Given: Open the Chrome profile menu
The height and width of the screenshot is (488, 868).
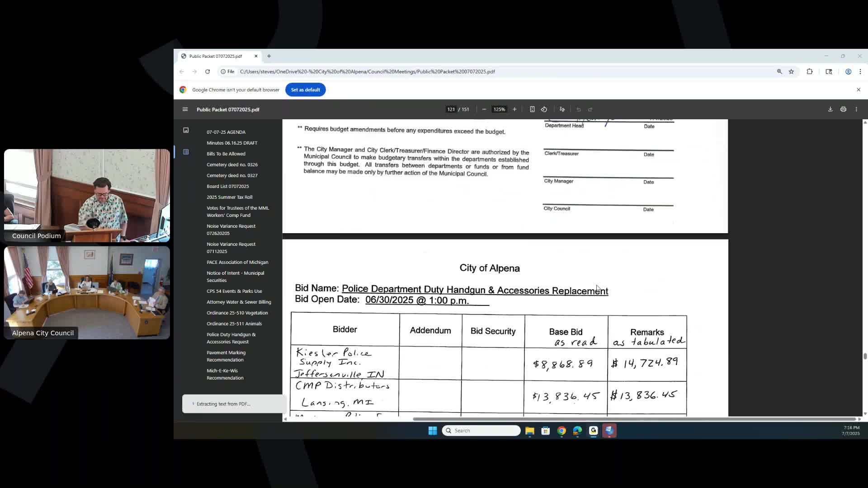Looking at the screenshot, I should pos(848,71).
